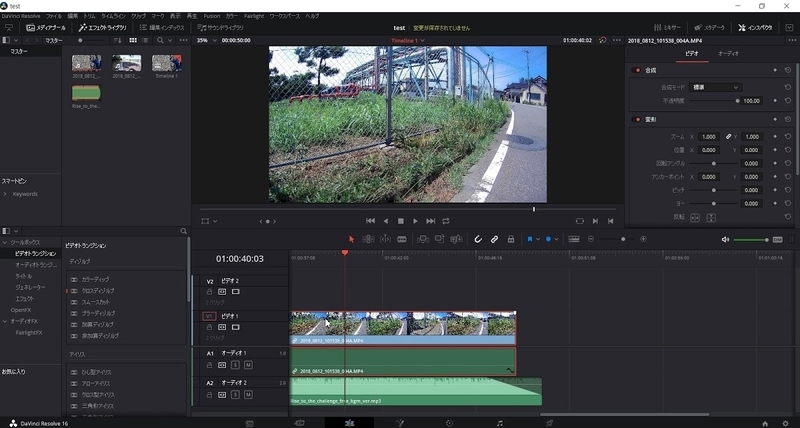This screenshot has width=800, height=428.
Task: Select the arrow selection mode tool
Action: [x=351, y=239]
